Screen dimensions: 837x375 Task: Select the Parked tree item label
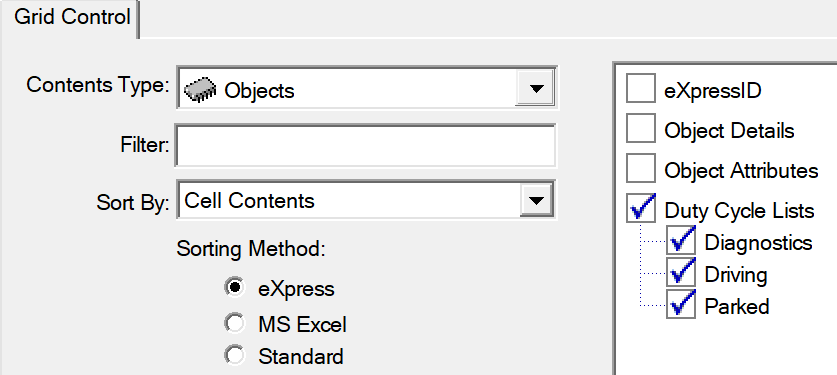(737, 306)
